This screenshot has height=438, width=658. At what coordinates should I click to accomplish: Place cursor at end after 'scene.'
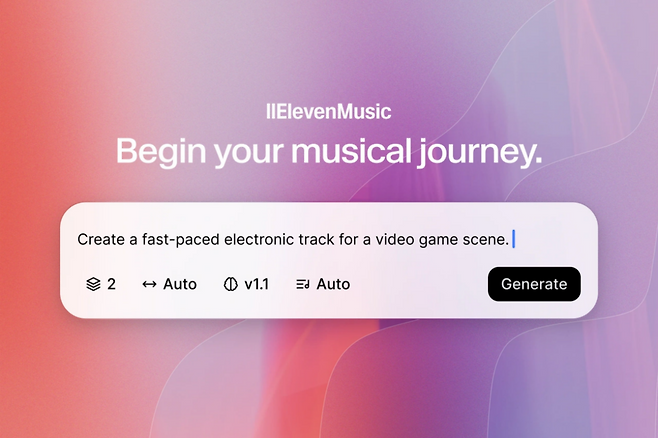pos(514,239)
